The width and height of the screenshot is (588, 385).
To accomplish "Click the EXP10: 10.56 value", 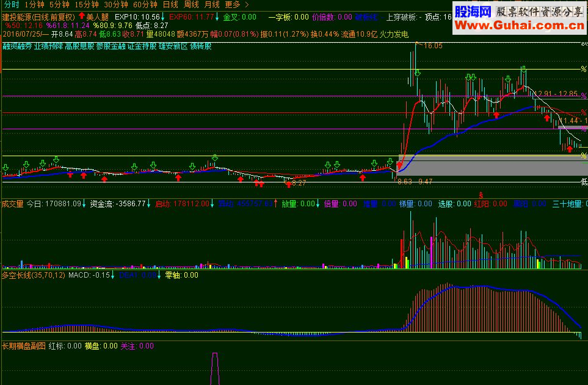I will [x=137, y=17].
